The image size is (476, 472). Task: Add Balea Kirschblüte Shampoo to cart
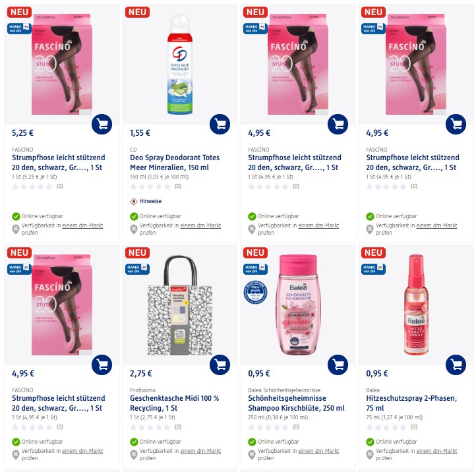338,365
